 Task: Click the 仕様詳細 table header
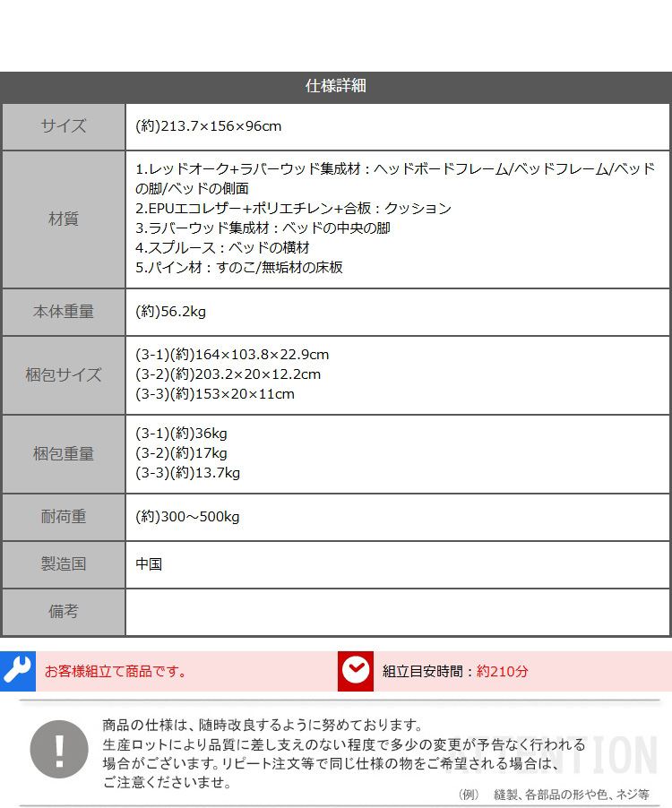point(336,87)
